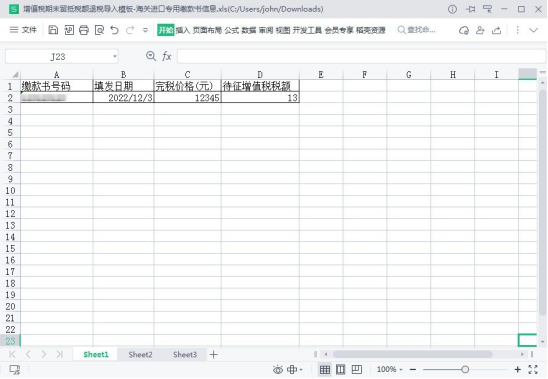Click the export to PDF icon

[69, 30]
